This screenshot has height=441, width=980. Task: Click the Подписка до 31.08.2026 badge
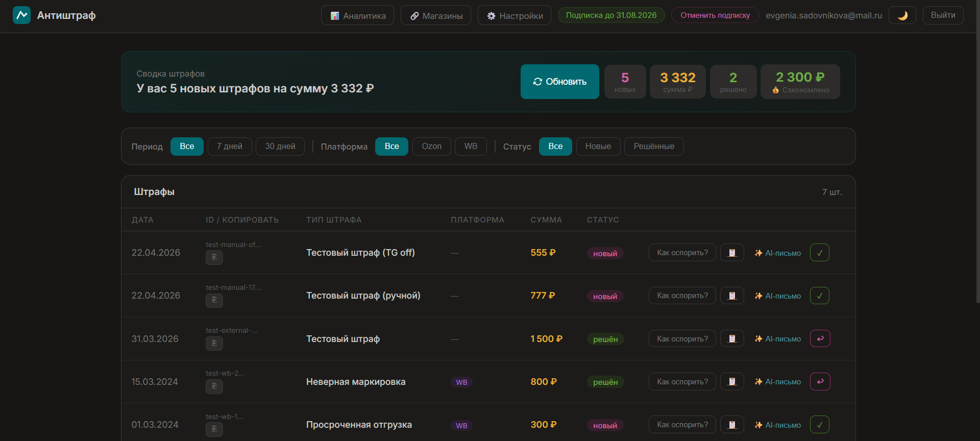pyautogui.click(x=611, y=15)
